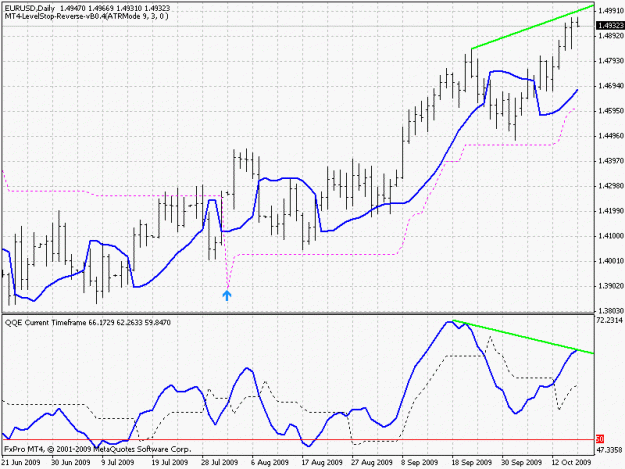Click the 8 Sep 2009 date label

420,462
